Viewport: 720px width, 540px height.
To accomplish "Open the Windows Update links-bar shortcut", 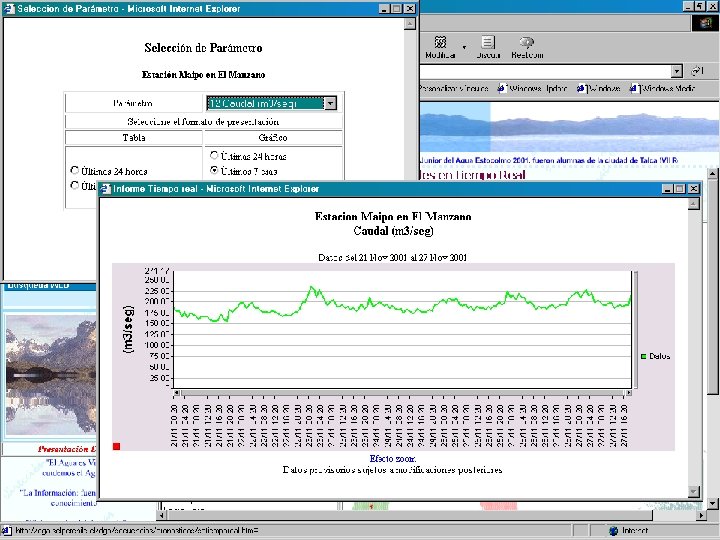I will point(533,88).
